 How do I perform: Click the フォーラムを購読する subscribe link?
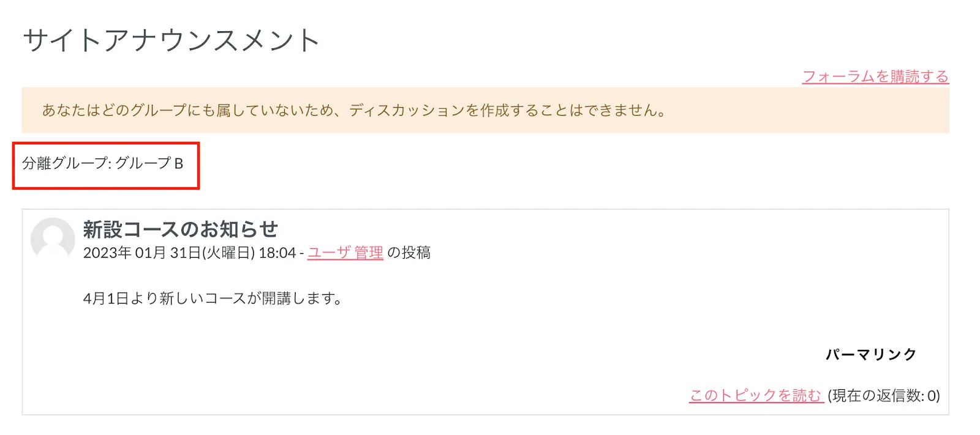875,76
